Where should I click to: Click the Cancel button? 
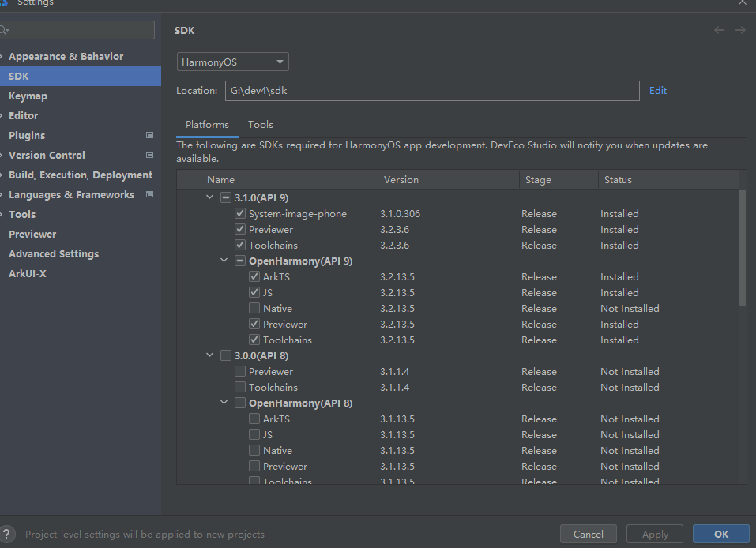[x=589, y=534]
